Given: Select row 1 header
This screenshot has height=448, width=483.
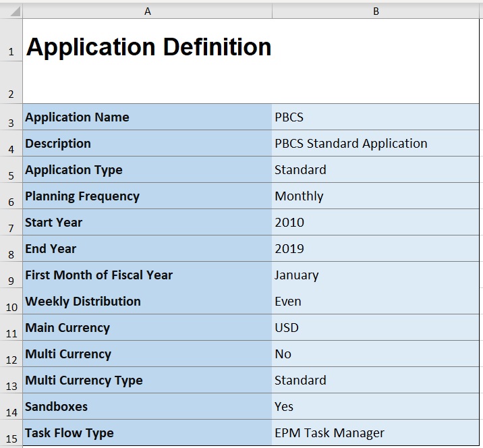Looking at the screenshot, I should point(11,40).
